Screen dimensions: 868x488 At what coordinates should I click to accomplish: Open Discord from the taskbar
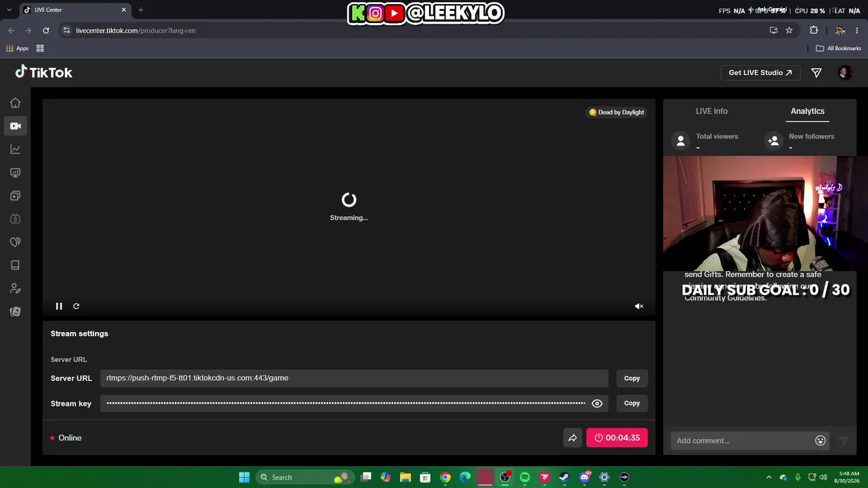[585, 477]
